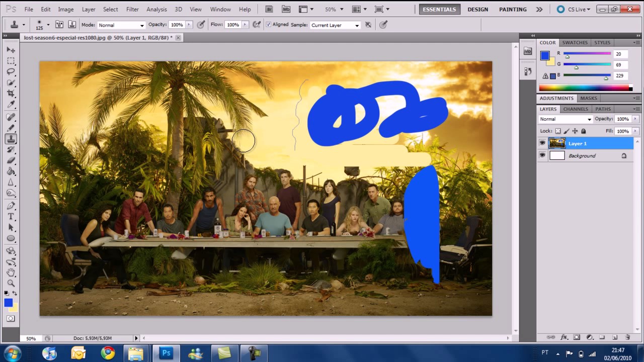Image resolution: width=644 pixels, height=362 pixels.
Task: Hide Layer 1 using its eye icon
Action: 542,143
